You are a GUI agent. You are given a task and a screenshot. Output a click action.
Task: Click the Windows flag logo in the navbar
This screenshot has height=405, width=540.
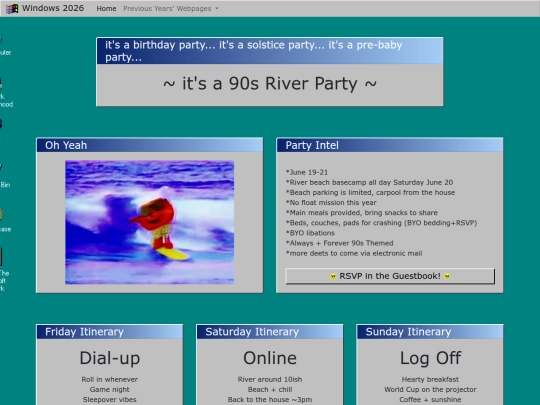(x=12, y=9)
